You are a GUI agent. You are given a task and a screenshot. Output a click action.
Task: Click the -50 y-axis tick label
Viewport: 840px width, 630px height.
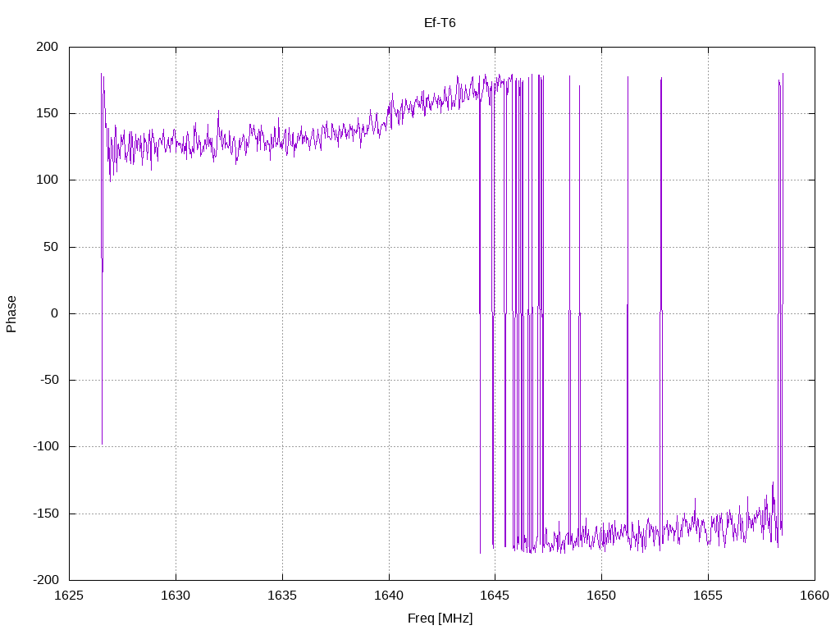49,380
